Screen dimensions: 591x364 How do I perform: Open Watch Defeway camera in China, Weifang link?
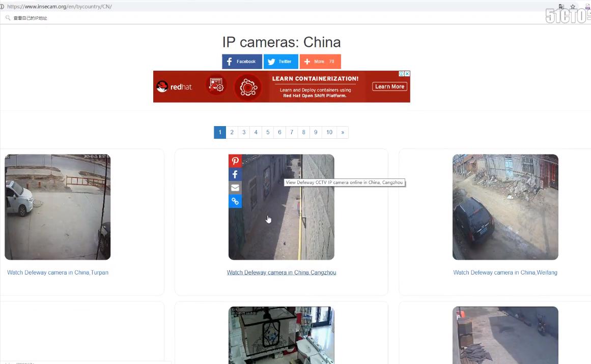[505, 272]
